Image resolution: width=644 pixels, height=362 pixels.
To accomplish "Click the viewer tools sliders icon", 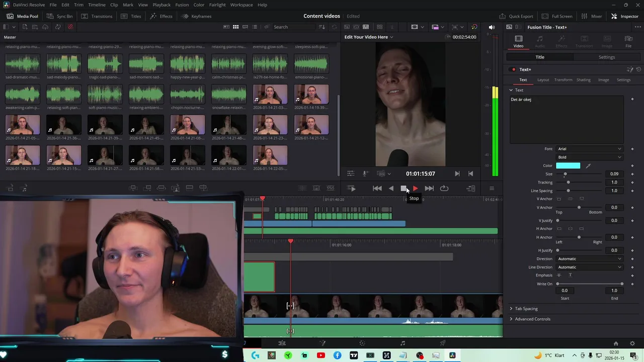I will pyautogui.click(x=351, y=173).
